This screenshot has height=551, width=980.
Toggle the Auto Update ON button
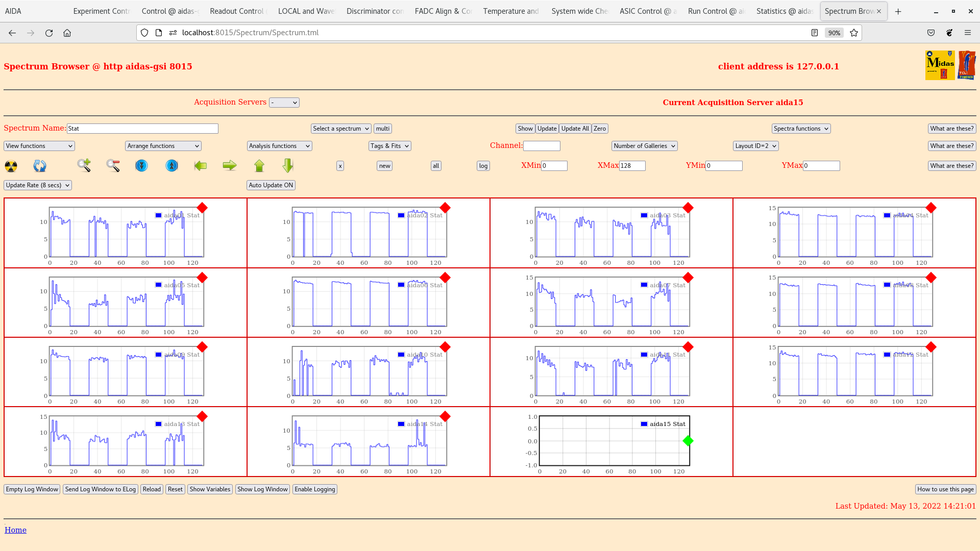pos(271,185)
